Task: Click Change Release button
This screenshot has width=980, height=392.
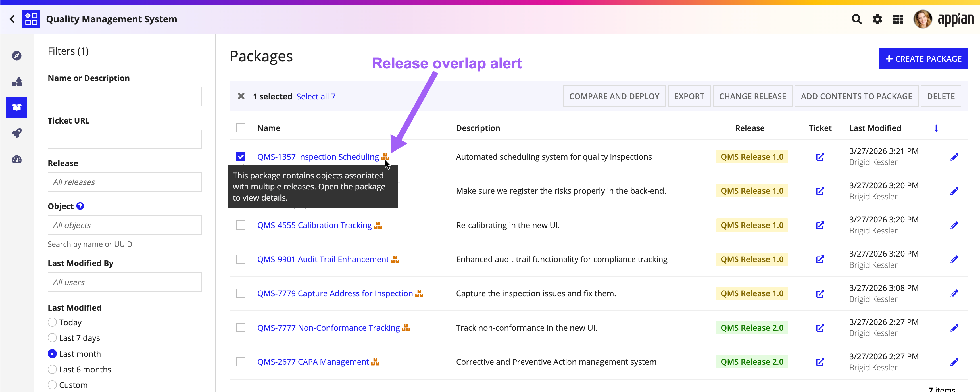Action: (x=752, y=96)
